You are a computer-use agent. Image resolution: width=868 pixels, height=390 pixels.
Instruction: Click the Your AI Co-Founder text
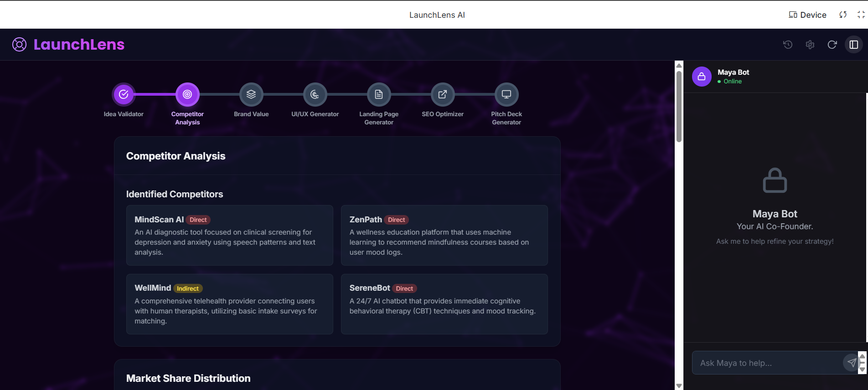pyautogui.click(x=775, y=226)
